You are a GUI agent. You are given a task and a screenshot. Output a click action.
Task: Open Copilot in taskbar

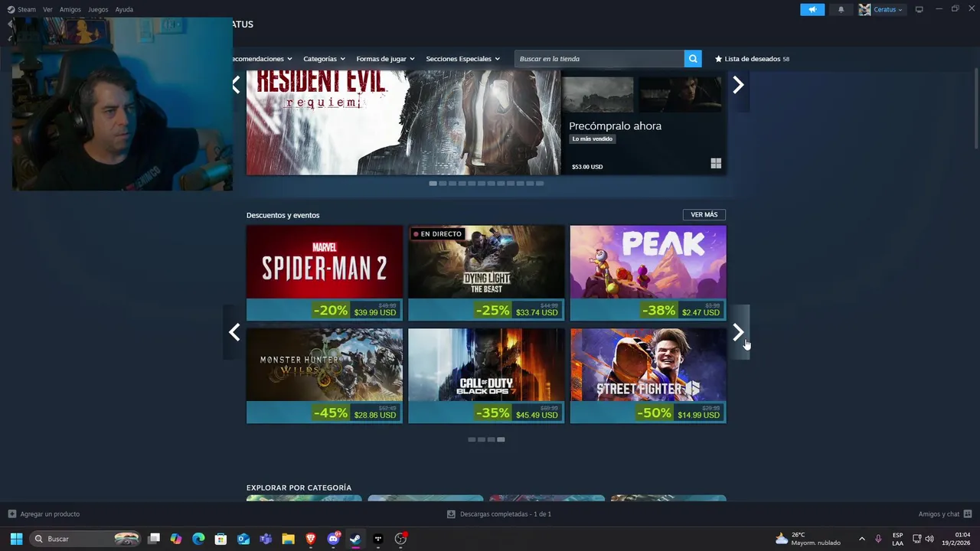coord(176,539)
